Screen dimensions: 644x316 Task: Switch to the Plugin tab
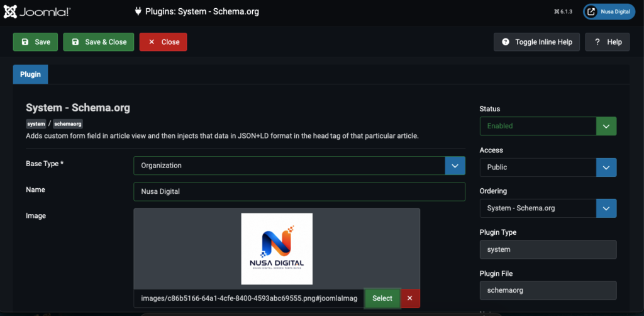[30, 74]
